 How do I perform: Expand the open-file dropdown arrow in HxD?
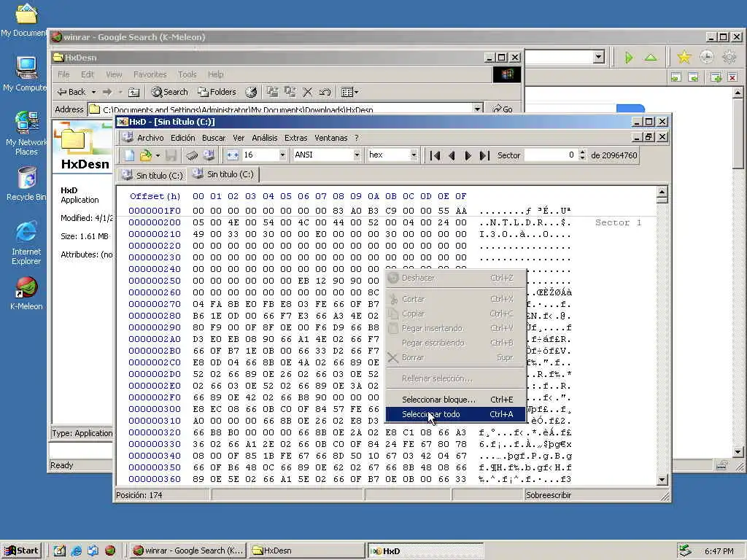coord(158,155)
